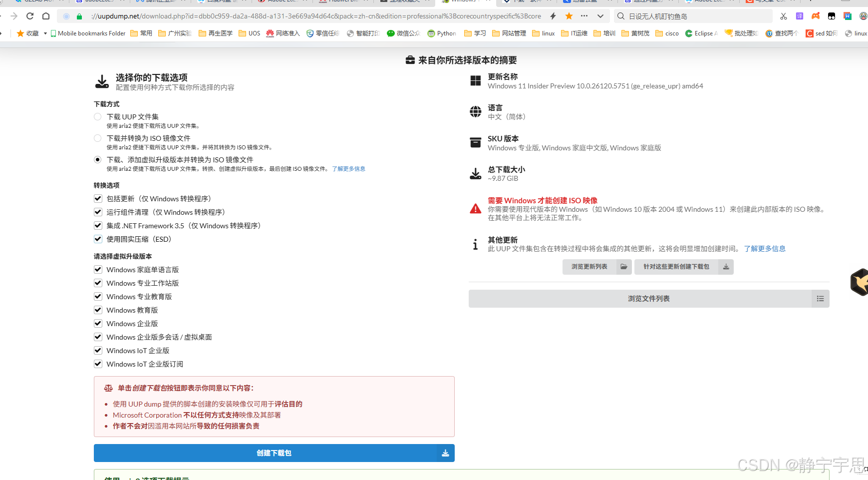
Task: Click 针对这些更新创建下载包 button
Action: (x=684, y=267)
